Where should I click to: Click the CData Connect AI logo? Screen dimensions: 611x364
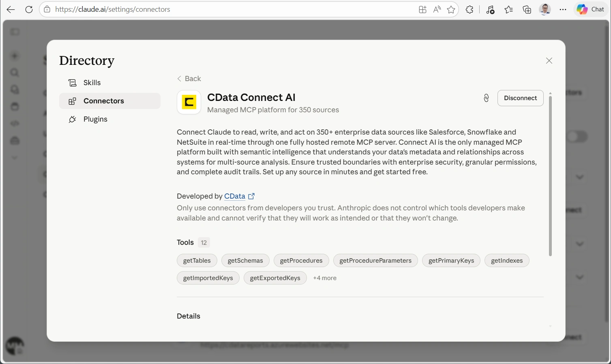(189, 102)
